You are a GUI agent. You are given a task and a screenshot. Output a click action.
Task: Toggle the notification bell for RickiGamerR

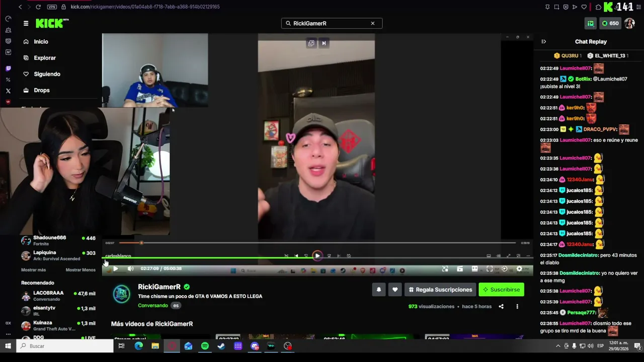(x=379, y=290)
